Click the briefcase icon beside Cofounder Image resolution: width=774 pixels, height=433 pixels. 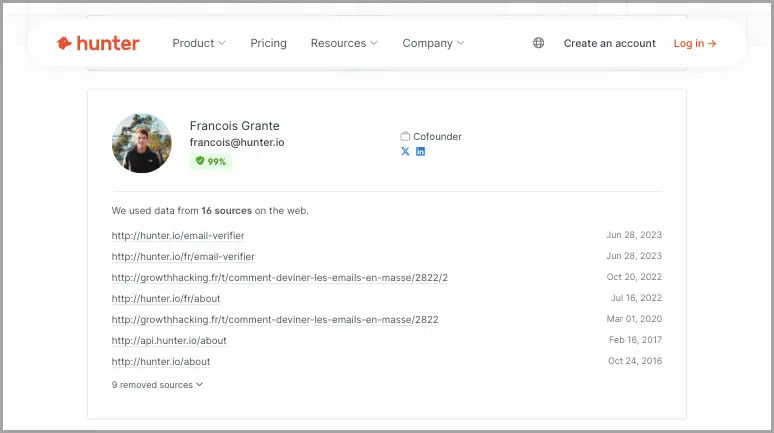pos(405,136)
